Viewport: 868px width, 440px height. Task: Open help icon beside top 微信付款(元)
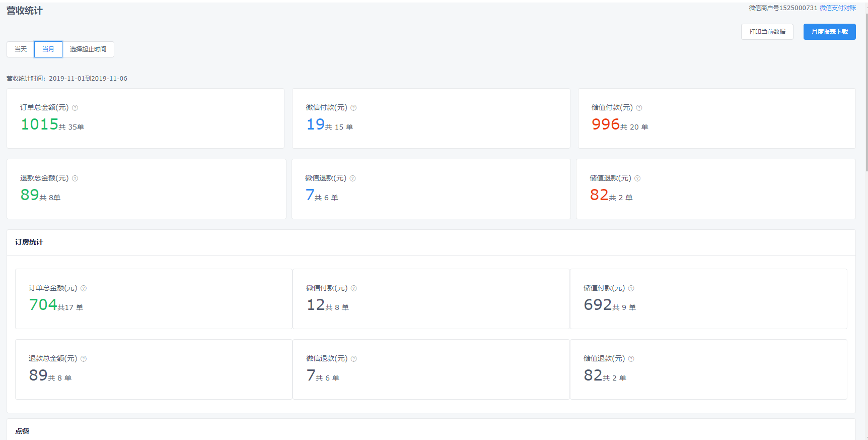(x=353, y=108)
